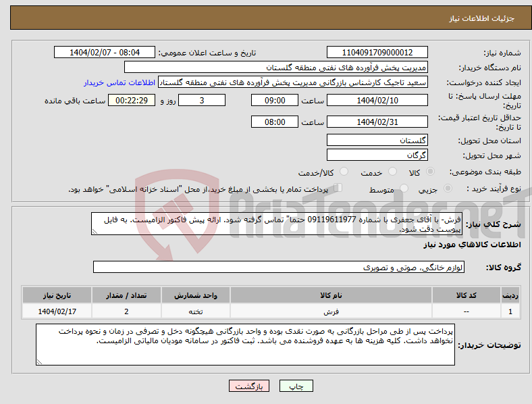Click row number 1 cell

click(510, 311)
